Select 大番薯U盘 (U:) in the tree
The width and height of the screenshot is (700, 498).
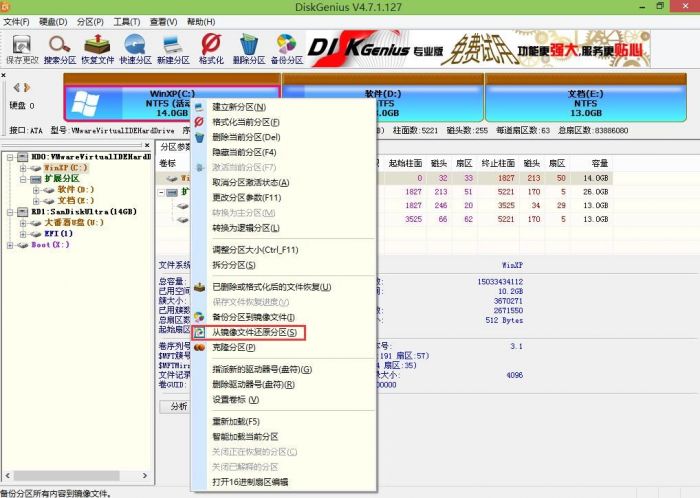(x=74, y=222)
